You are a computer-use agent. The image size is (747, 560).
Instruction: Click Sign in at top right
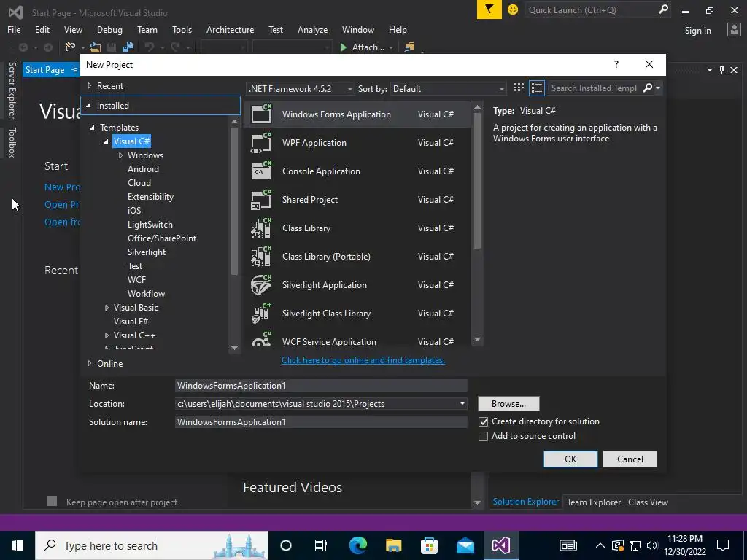[x=697, y=31]
